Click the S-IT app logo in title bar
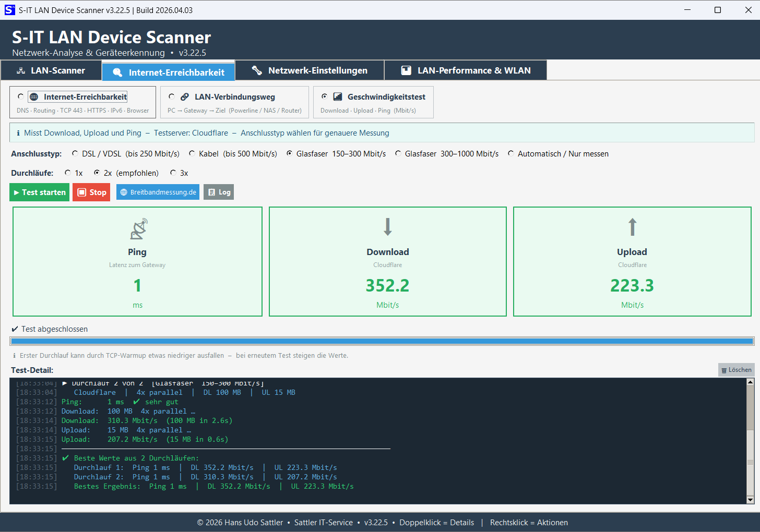760x532 pixels. (x=9, y=10)
